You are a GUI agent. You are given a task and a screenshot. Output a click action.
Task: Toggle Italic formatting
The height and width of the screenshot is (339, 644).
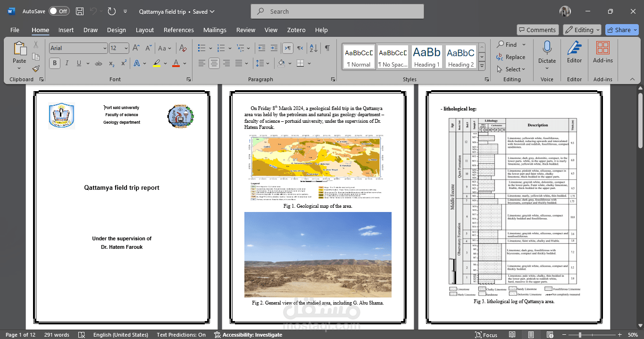67,63
